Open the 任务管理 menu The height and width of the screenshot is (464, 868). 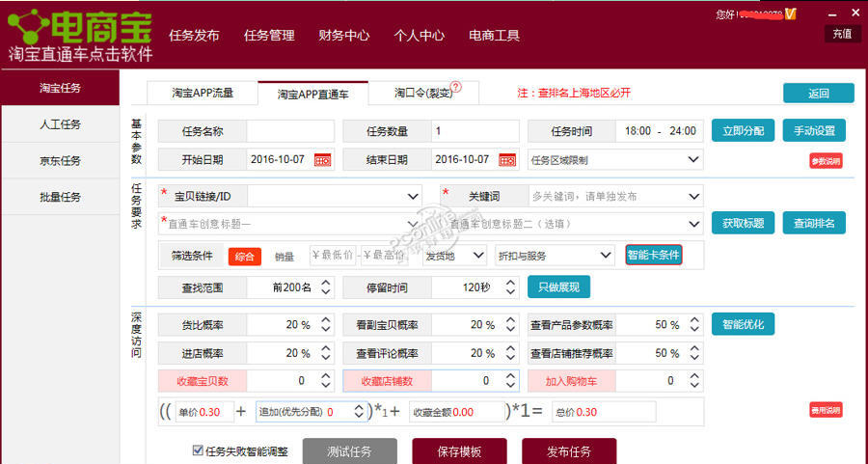[x=269, y=36]
